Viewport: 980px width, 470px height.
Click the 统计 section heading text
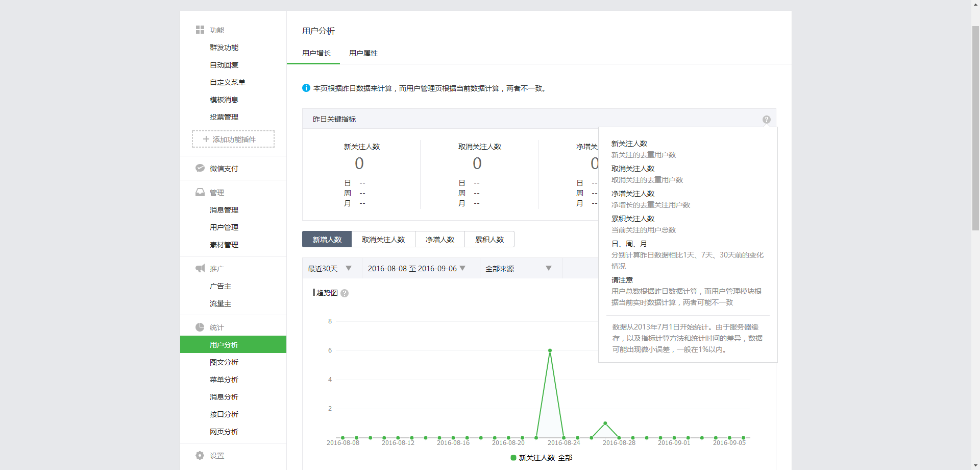(217, 327)
